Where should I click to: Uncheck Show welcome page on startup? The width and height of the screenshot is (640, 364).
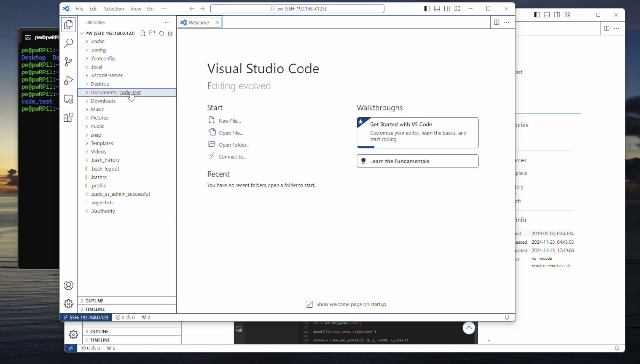(309, 304)
